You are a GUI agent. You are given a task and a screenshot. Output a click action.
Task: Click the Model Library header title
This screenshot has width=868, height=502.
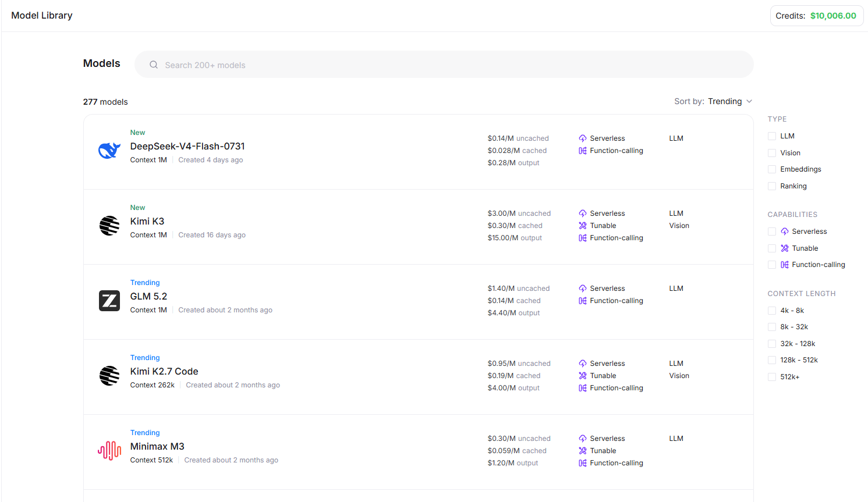[x=42, y=15]
